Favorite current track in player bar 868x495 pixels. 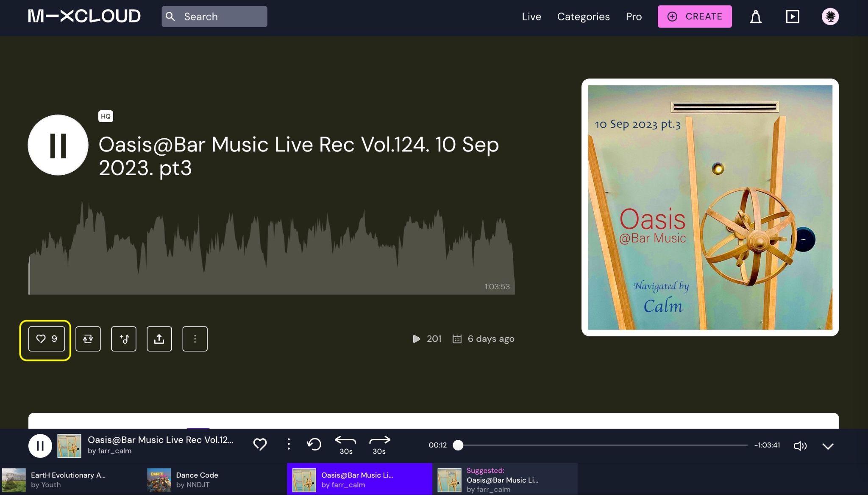[x=260, y=445]
